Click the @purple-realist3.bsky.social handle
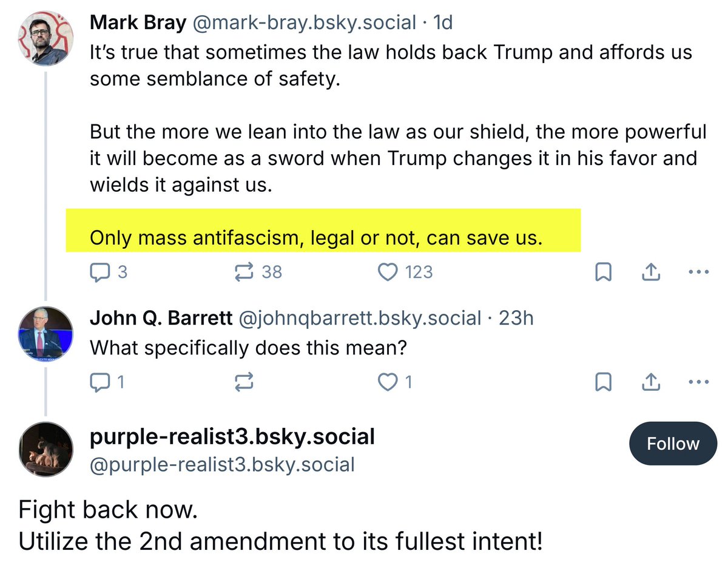Screen dimensions: 728x582 click(x=222, y=465)
